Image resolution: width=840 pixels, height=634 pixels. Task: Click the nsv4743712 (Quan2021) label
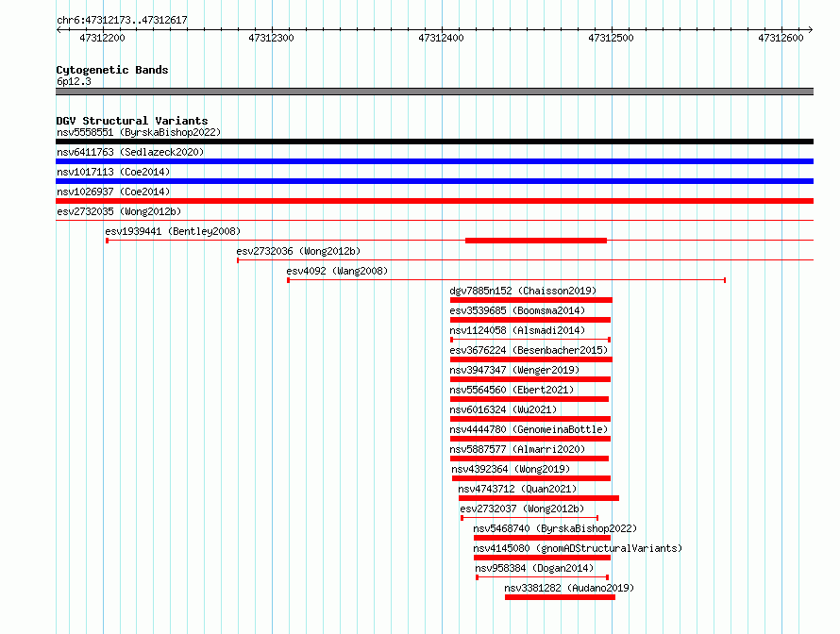(x=517, y=489)
